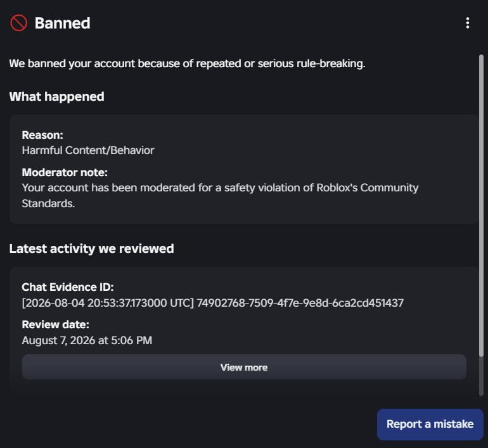Click the Latest activity we reviewed heading

[x=91, y=248]
